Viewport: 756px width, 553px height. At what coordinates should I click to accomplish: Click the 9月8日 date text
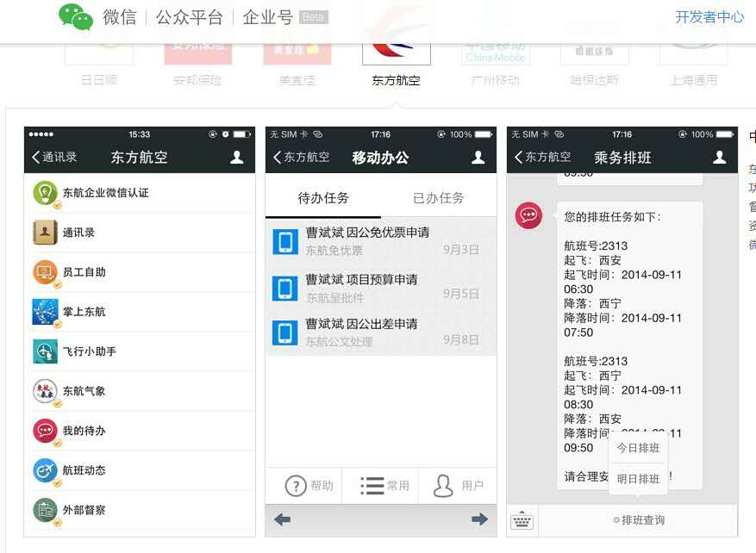point(461,339)
